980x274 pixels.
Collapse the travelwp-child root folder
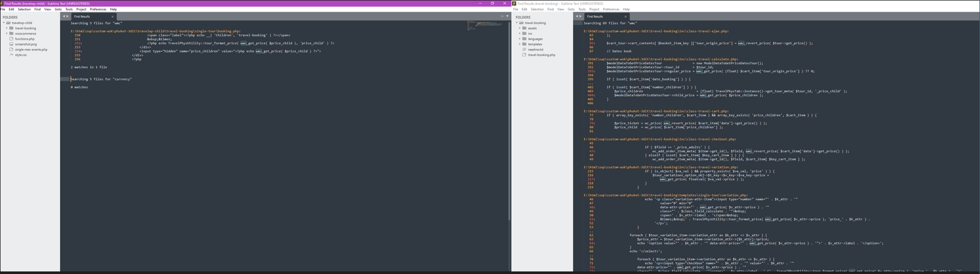(4, 23)
